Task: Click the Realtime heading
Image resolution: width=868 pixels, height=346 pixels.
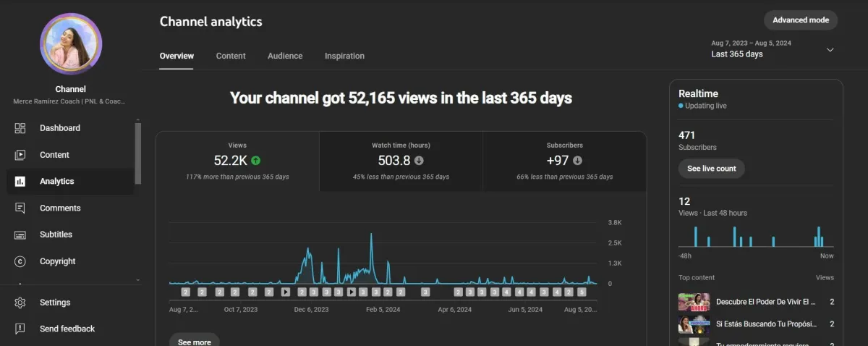Action: 698,93
